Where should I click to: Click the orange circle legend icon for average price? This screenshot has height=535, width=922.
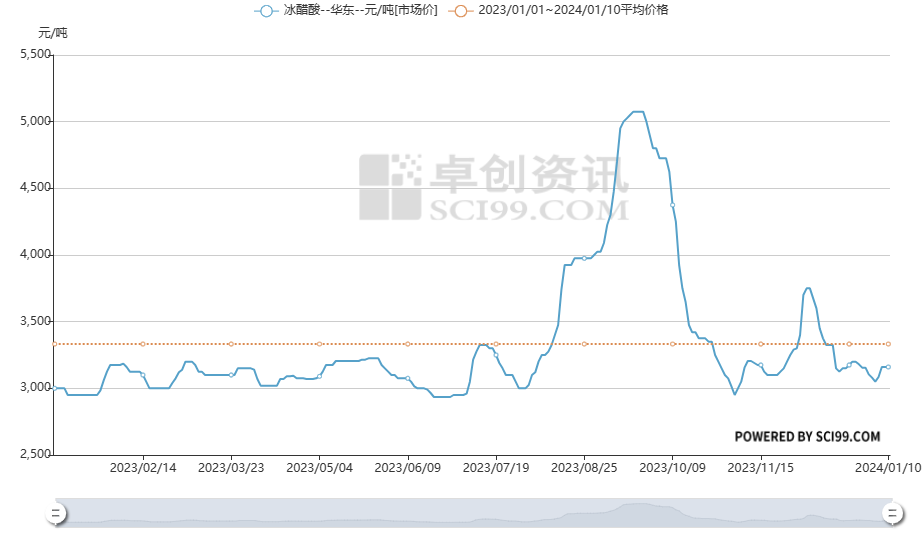tap(461, 11)
